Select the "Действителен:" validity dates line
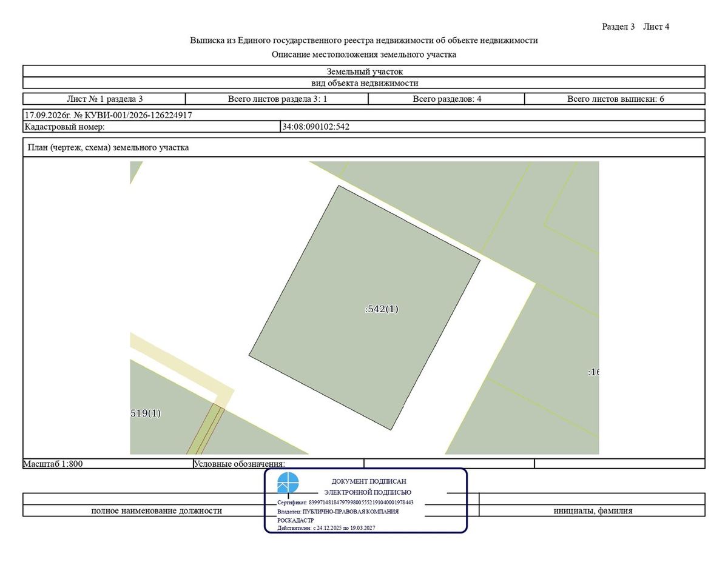728x562 pixels. point(326,529)
